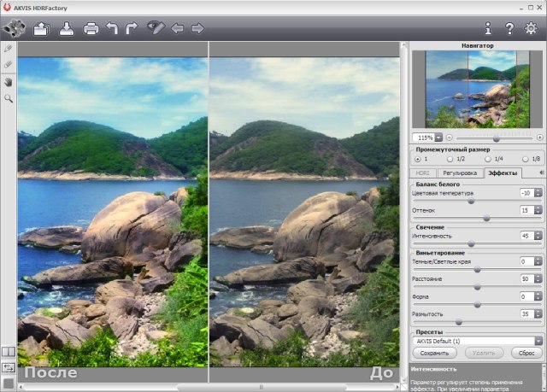Click the undo arrow icon
The width and height of the screenshot is (547, 392).
click(111, 29)
